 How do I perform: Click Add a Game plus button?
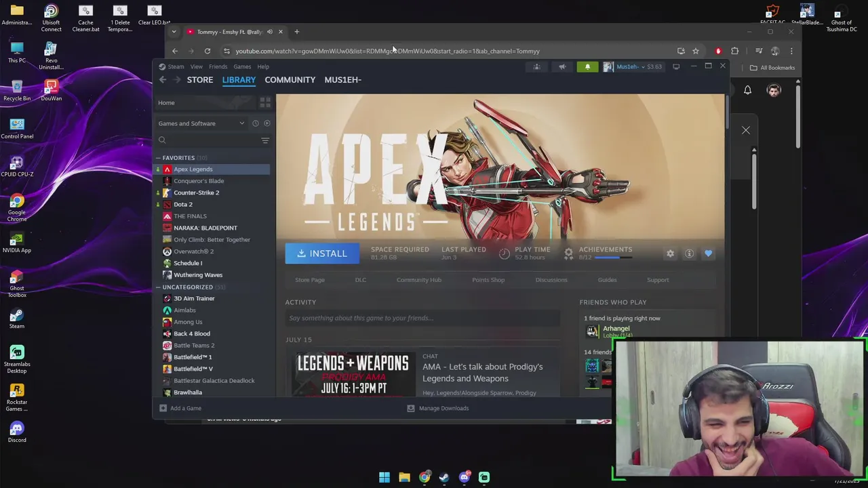(x=163, y=408)
